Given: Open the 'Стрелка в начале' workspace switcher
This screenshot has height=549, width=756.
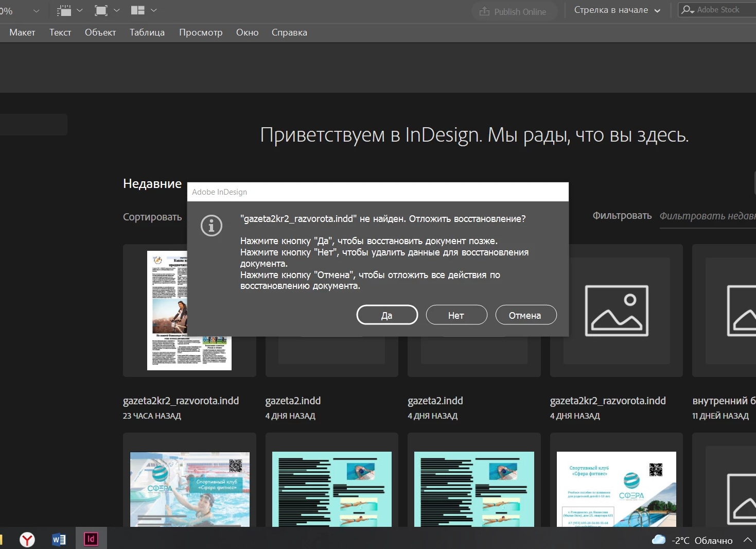Looking at the screenshot, I should (617, 10).
